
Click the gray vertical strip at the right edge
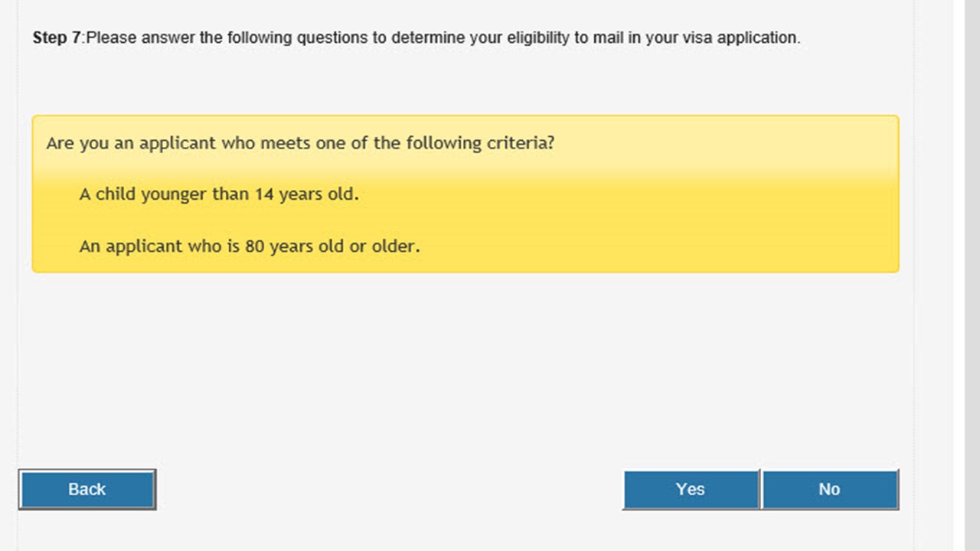[x=966, y=275]
